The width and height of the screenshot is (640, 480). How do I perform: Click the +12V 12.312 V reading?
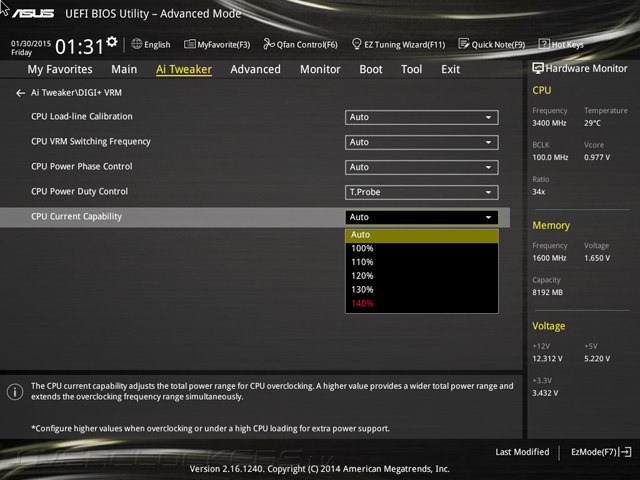547,359
